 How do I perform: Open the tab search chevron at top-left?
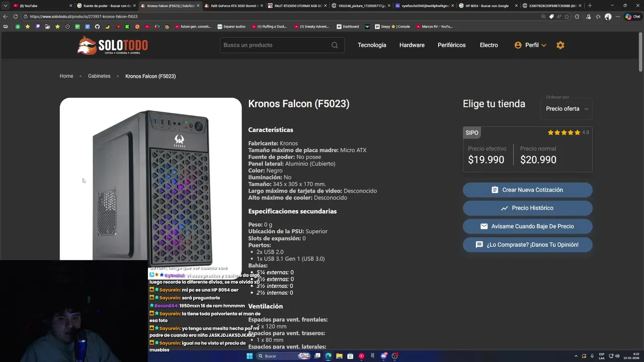[x=5, y=6]
